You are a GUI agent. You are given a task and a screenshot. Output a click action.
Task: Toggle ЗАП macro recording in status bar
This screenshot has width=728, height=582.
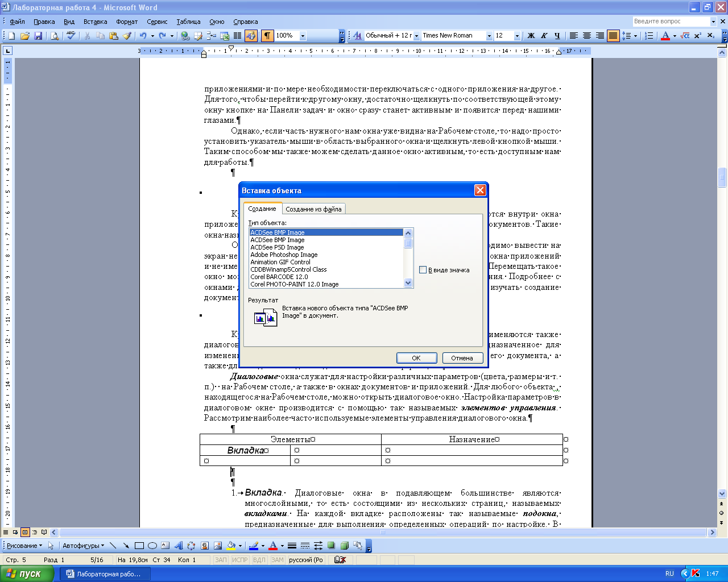coord(221,560)
